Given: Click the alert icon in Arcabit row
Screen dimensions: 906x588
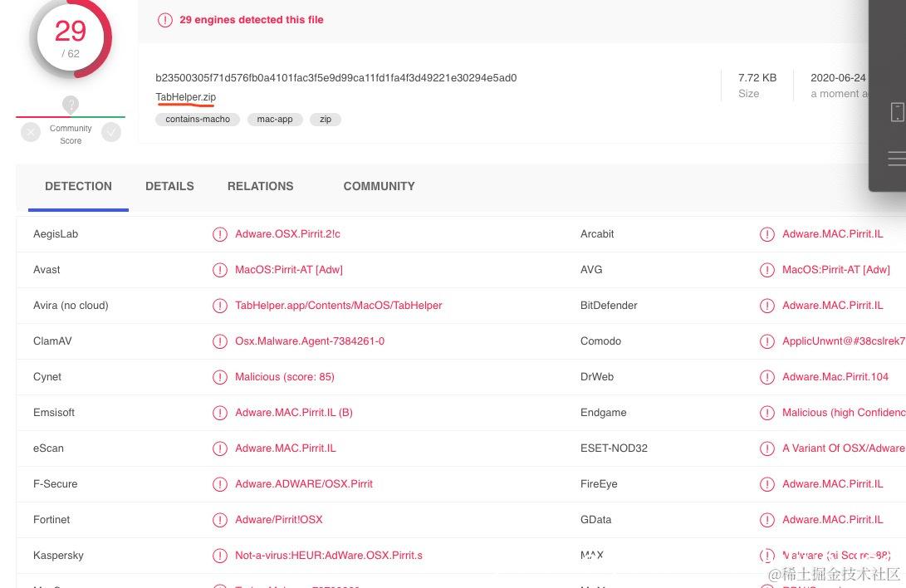Looking at the screenshot, I should tap(767, 234).
